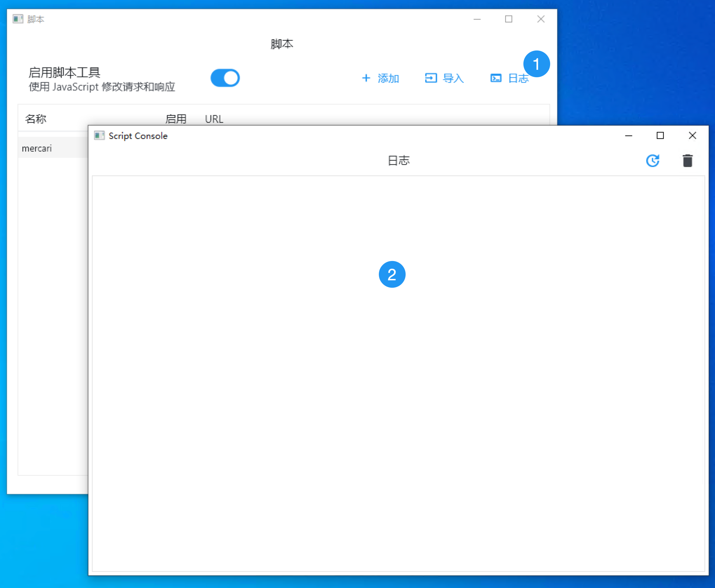The height and width of the screenshot is (588, 715).
Task: Minimize the Script Console window
Action: 628,135
